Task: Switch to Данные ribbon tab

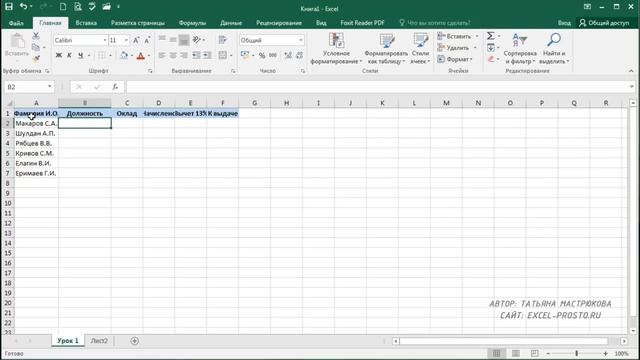Action: point(231,23)
